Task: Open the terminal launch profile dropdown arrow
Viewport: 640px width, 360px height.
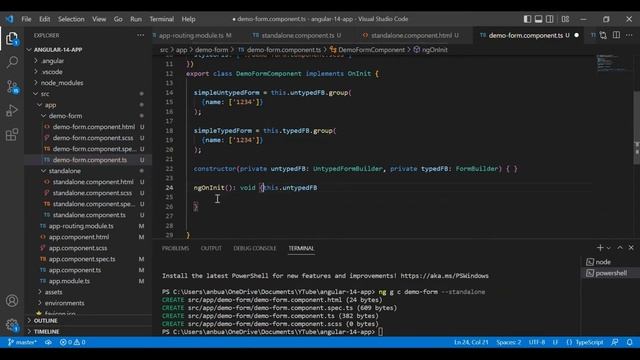Action: [x=609, y=248]
